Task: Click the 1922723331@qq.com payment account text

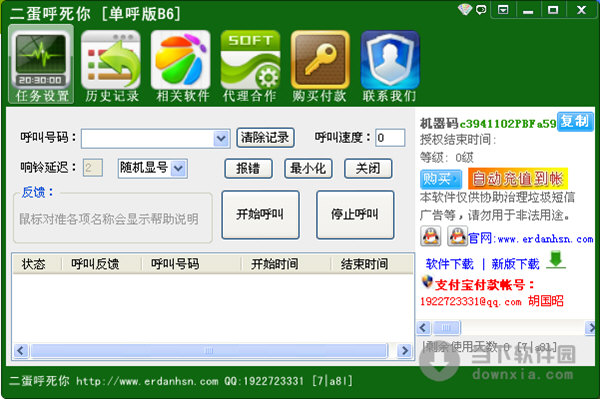Action: point(471,302)
